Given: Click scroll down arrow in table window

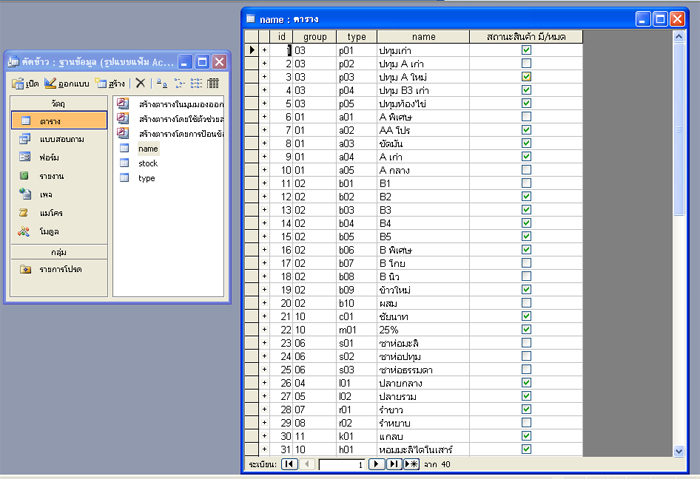Looking at the screenshot, I should pos(679,451).
